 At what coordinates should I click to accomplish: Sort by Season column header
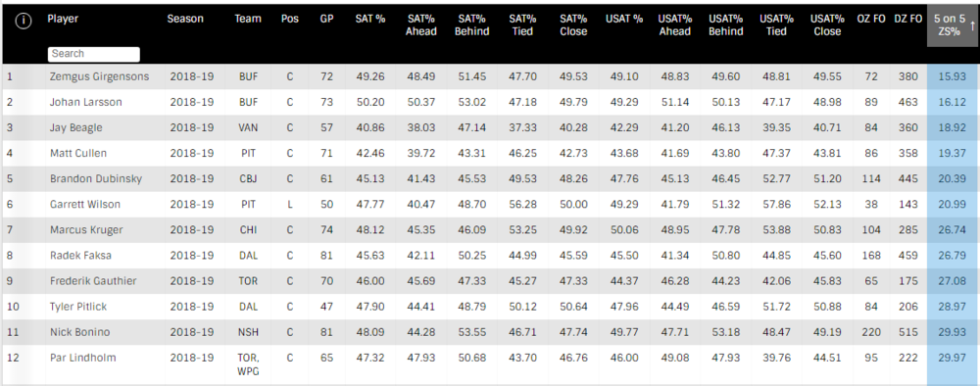click(185, 19)
